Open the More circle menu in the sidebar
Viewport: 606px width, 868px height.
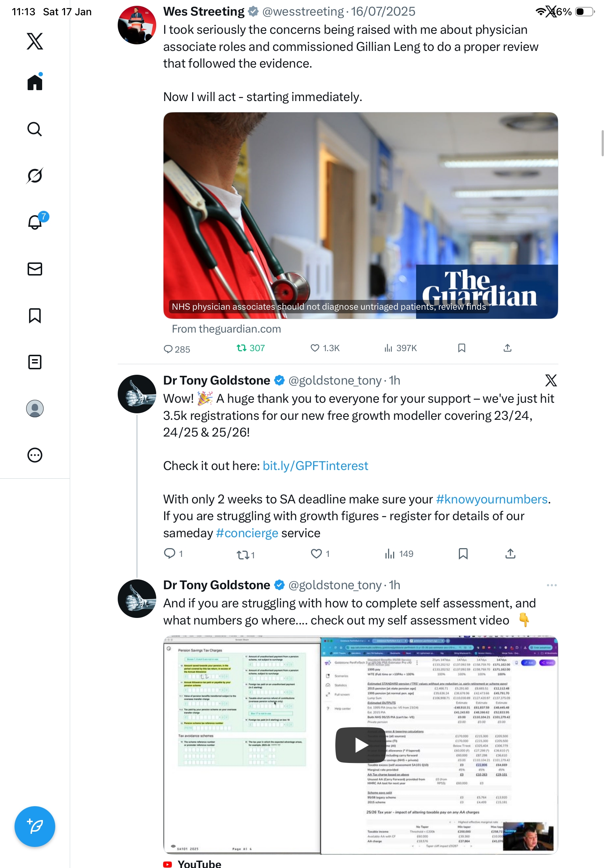(35, 455)
